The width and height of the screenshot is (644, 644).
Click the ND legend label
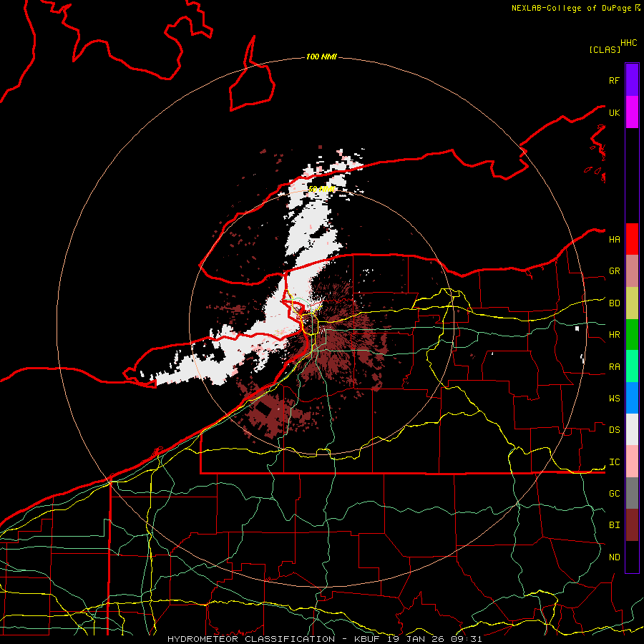click(614, 557)
